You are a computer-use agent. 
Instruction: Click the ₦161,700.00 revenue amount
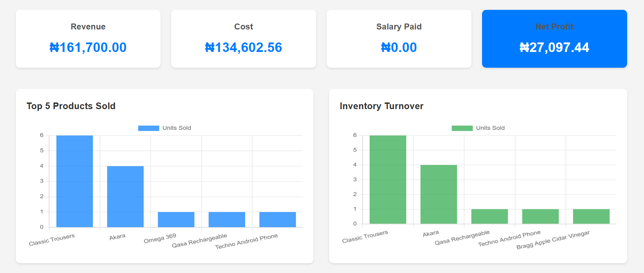88,47
